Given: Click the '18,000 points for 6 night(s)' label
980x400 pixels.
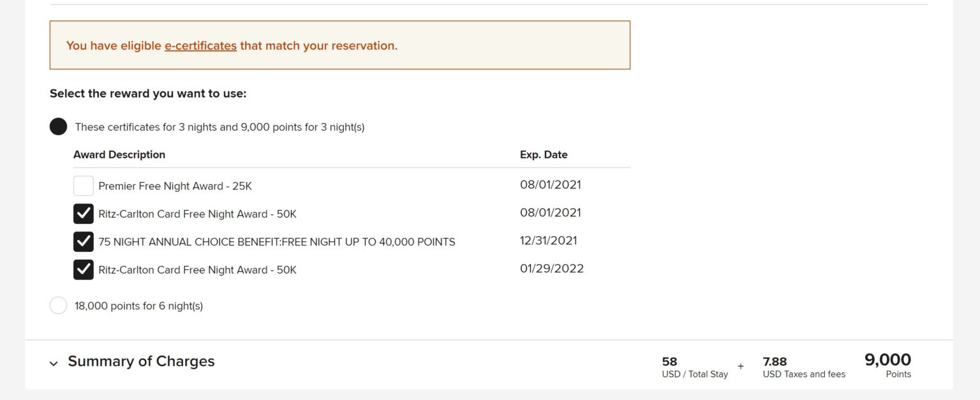Looking at the screenshot, I should 138,306.
